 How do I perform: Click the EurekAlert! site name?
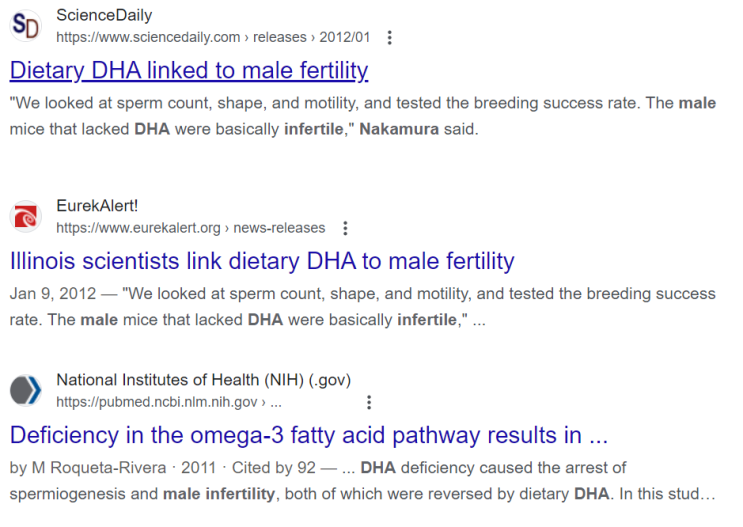(97, 207)
